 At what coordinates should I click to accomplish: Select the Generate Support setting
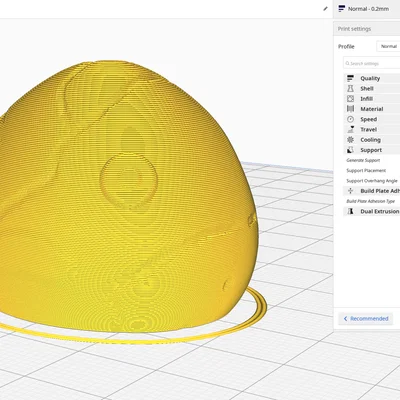click(x=363, y=160)
